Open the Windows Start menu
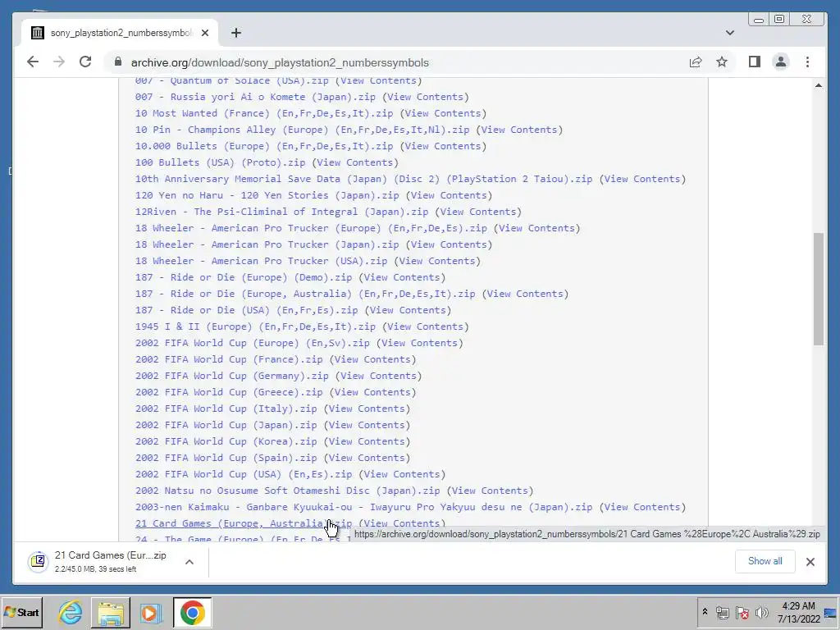Image resolution: width=840 pixels, height=630 pixels. point(21,612)
